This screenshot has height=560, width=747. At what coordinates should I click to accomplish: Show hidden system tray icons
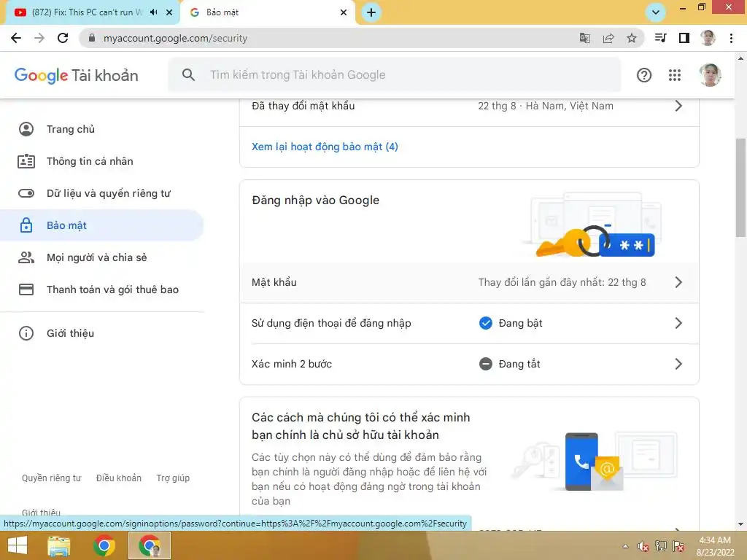pyautogui.click(x=625, y=546)
